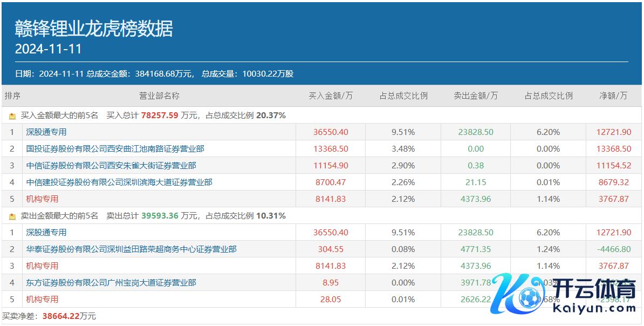Click buy amount 11154.90 in 中信证券 row
The image size is (644, 326).
tap(331, 166)
